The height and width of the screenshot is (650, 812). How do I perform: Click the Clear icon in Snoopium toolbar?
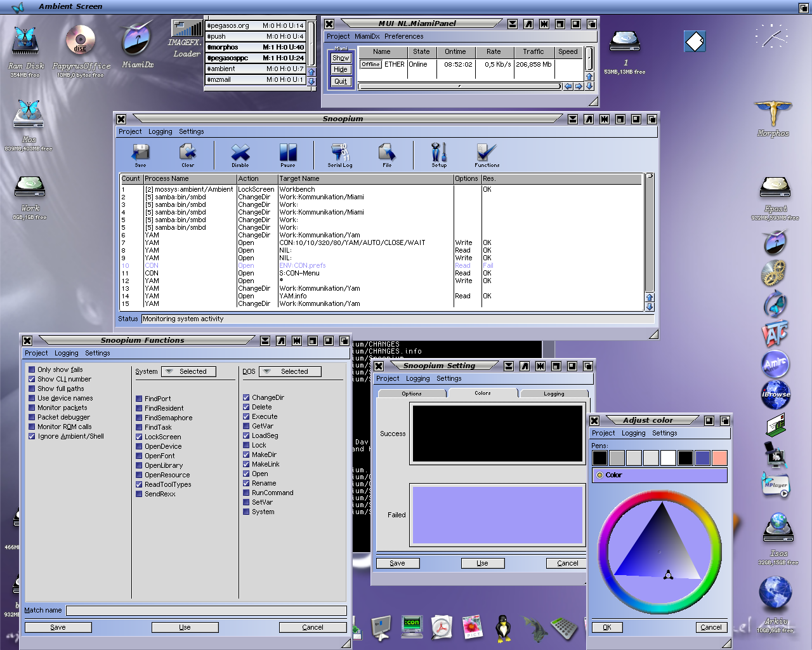click(x=188, y=154)
